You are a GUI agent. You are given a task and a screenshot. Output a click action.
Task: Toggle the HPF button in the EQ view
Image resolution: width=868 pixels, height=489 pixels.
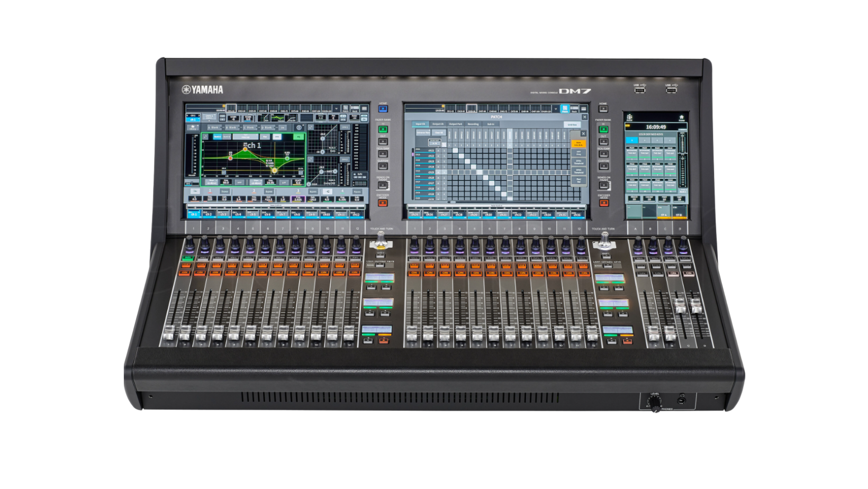[x=240, y=183]
